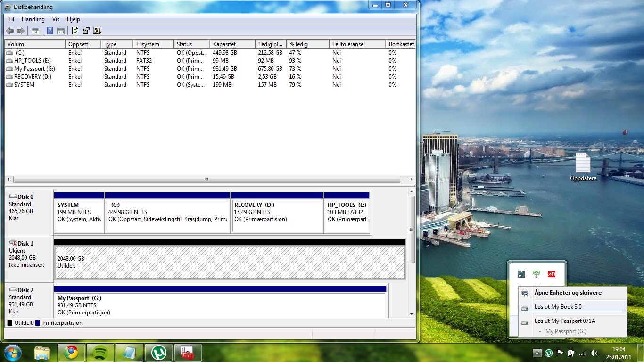Open the Vis menu

click(56, 19)
